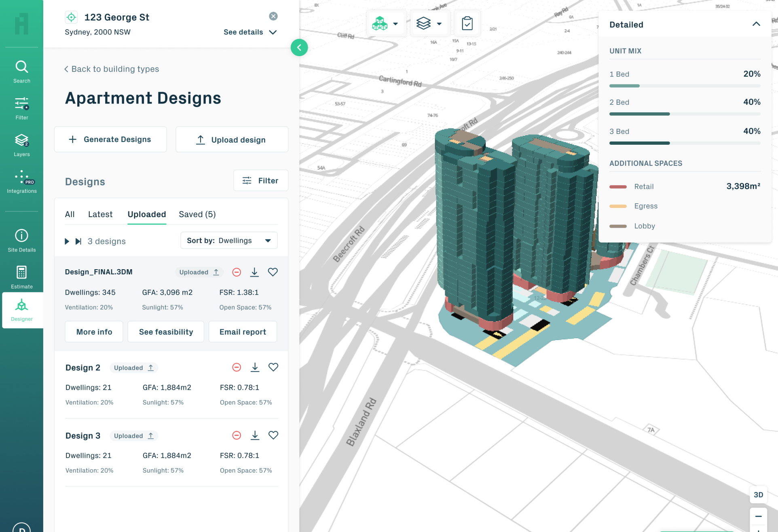Open the Latest designs tab
The width and height of the screenshot is (778, 532).
[100, 214]
